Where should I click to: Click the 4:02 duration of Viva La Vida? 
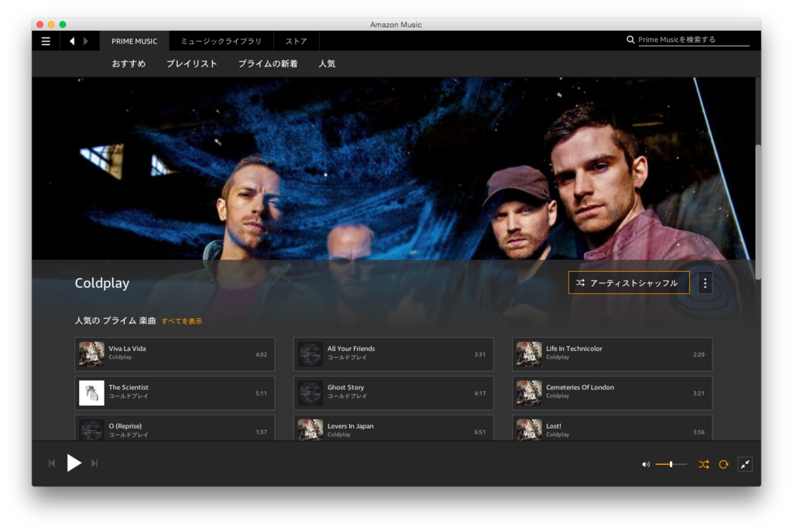click(x=261, y=355)
